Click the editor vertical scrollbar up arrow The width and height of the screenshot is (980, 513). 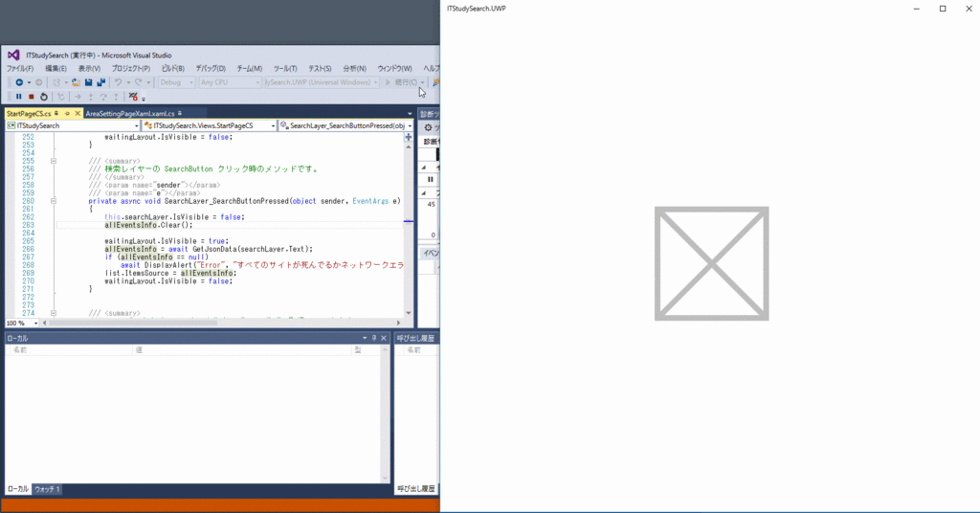pos(409,146)
